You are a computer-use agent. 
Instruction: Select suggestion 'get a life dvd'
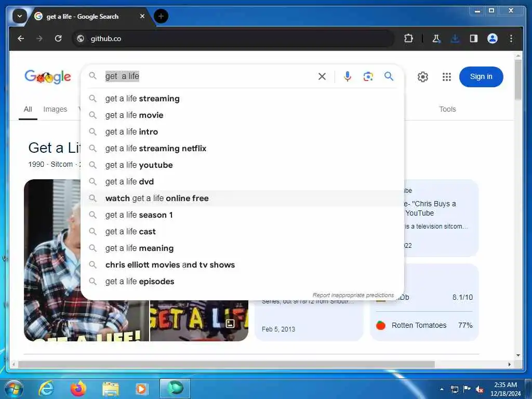coord(242,182)
